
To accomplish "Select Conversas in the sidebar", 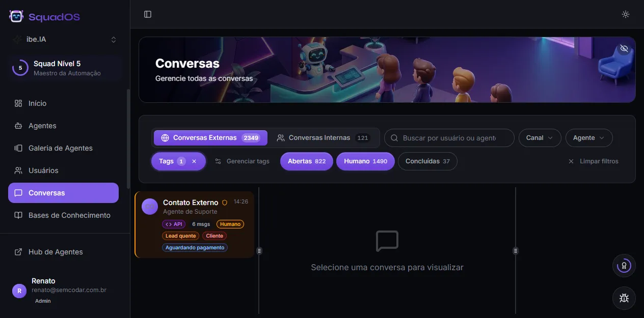I will (x=63, y=193).
